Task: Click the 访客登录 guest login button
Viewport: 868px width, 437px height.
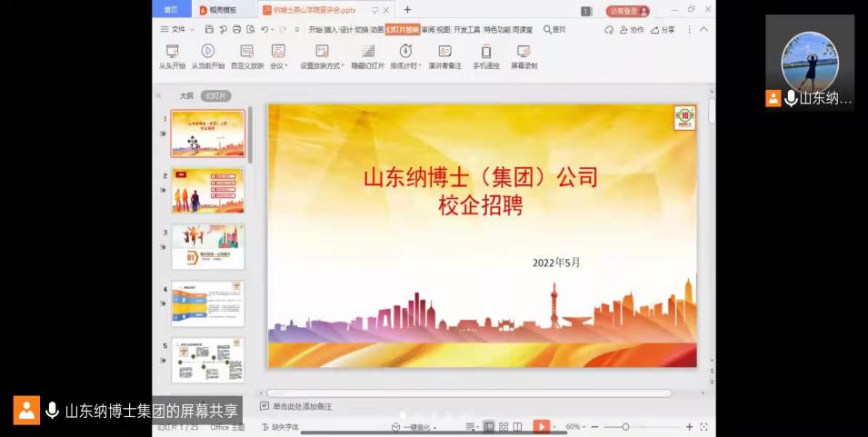Action: coord(627,11)
